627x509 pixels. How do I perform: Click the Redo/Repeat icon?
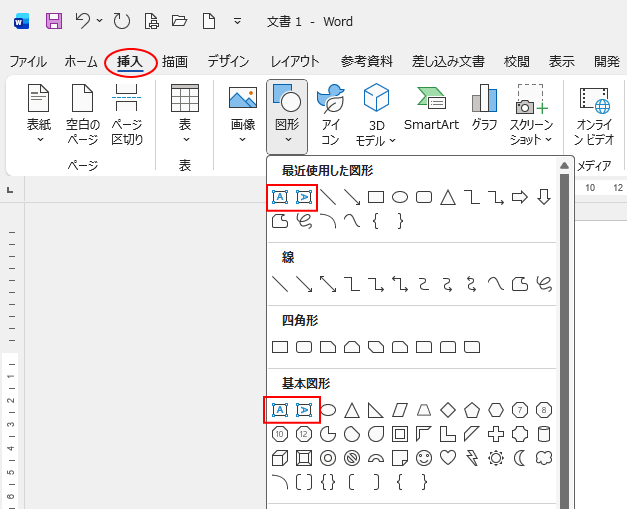pos(122,21)
